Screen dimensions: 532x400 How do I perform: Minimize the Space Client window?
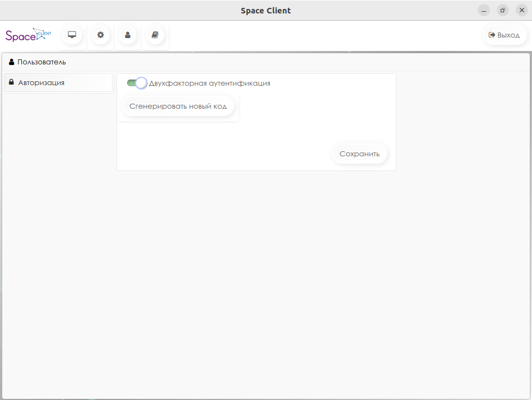484,10
